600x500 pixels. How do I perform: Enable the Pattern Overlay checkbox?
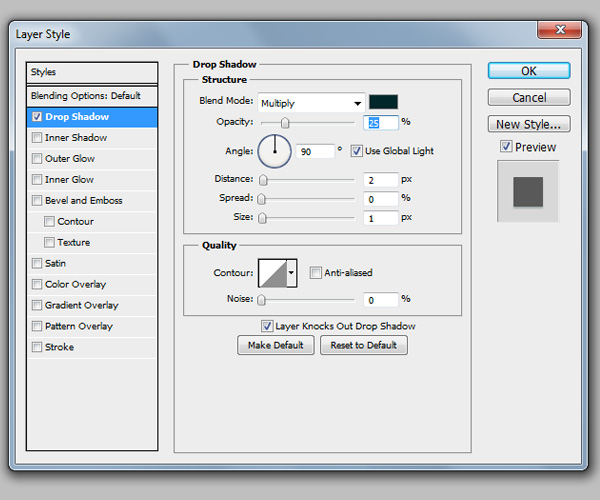tap(37, 326)
